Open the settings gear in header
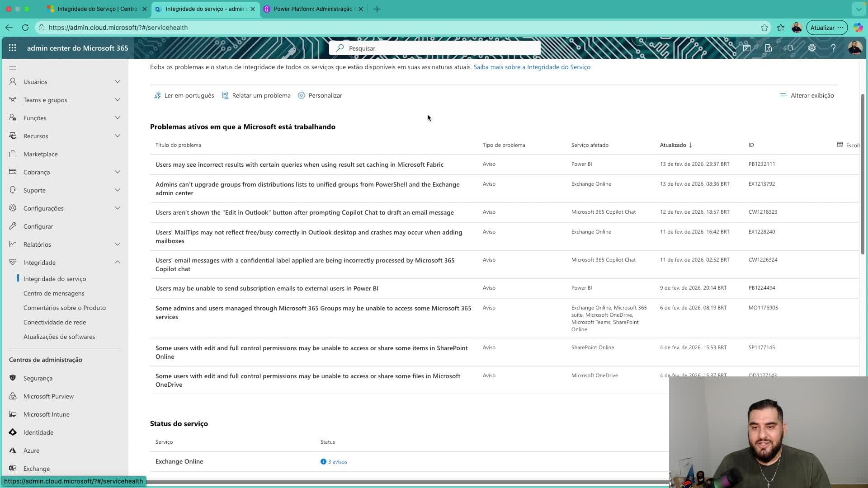868x488 pixels. 812,48
